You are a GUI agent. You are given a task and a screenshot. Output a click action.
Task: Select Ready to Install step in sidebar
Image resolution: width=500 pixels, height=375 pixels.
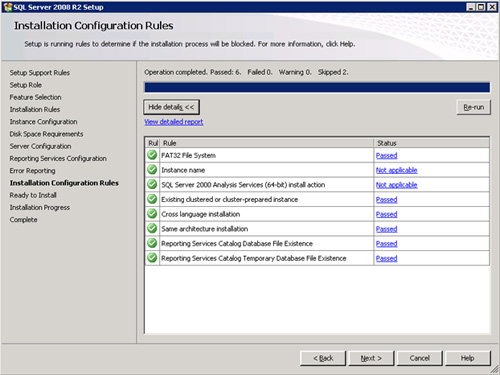[33, 195]
